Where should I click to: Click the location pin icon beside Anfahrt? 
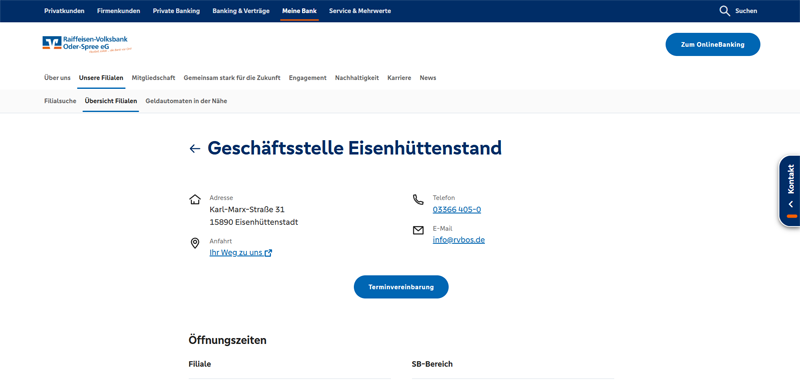194,243
